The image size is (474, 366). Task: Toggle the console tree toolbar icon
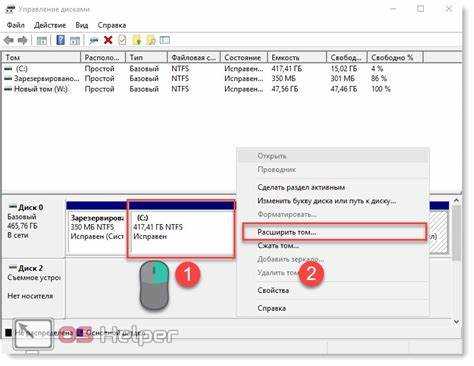(x=41, y=41)
